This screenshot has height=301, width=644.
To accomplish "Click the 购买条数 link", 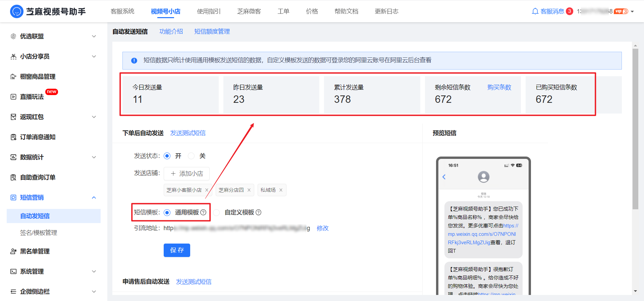I will pyautogui.click(x=499, y=87).
